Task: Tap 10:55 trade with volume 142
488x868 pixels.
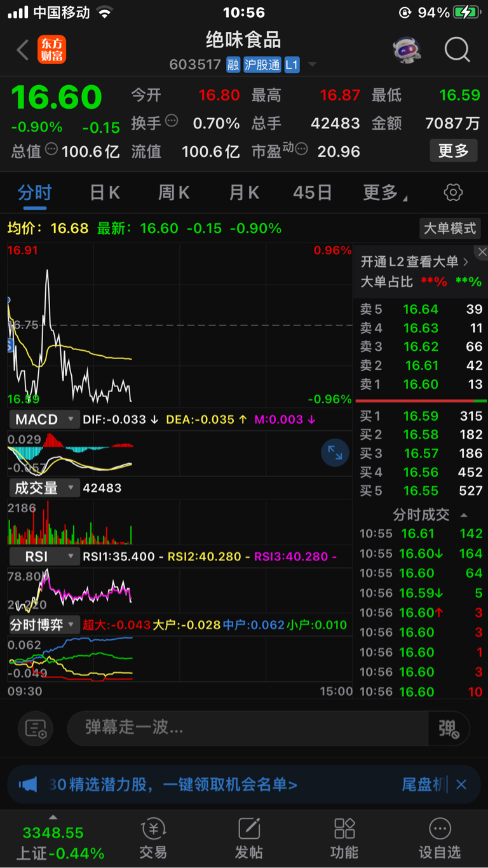Action: pos(421,534)
